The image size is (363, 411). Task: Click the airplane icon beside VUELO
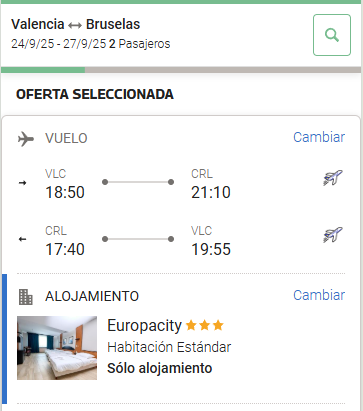click(26, 139)
